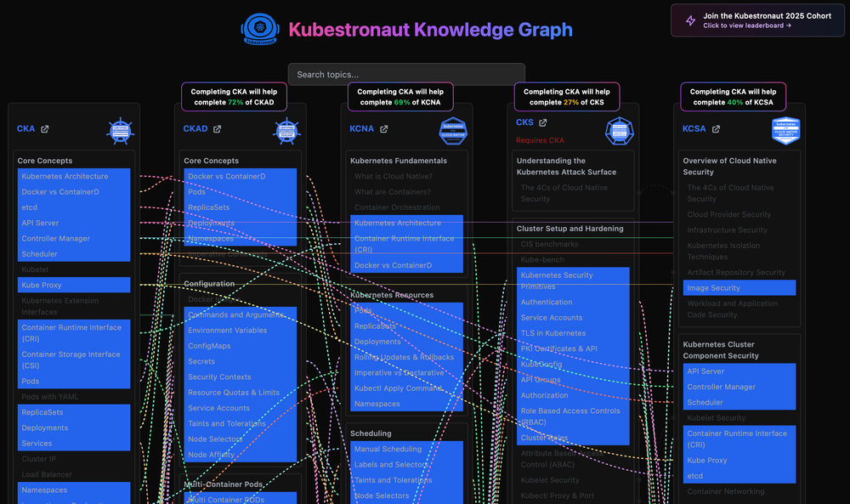Click the 72% CKAD completion badge

click(234, 96)
